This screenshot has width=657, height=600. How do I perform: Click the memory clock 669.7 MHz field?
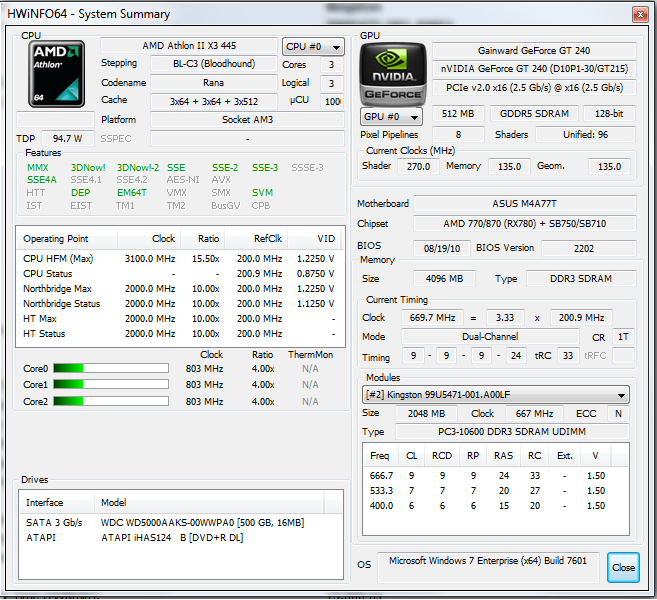pos(432,318)
